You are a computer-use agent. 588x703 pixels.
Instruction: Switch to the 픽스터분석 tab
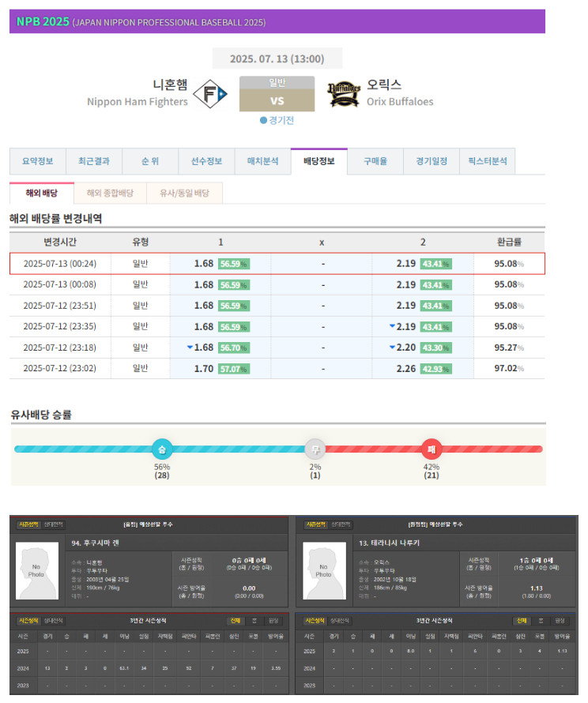[x=488, y=161]
